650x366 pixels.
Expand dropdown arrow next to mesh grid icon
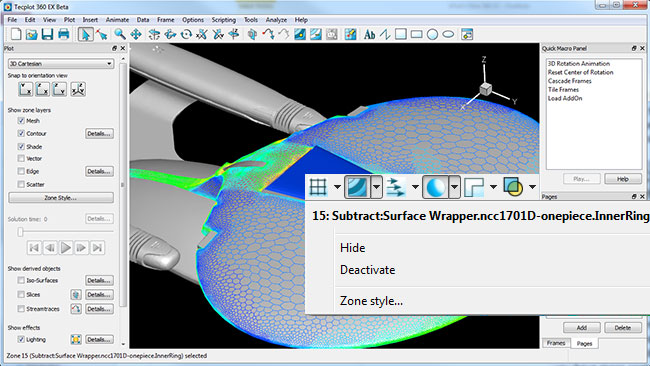337,187
